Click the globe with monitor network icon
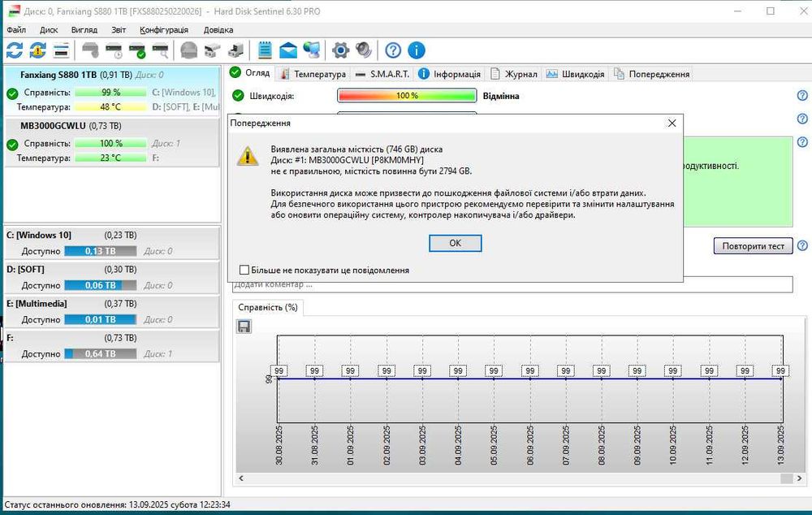812x515 pixels. click(x=312, y=50)
